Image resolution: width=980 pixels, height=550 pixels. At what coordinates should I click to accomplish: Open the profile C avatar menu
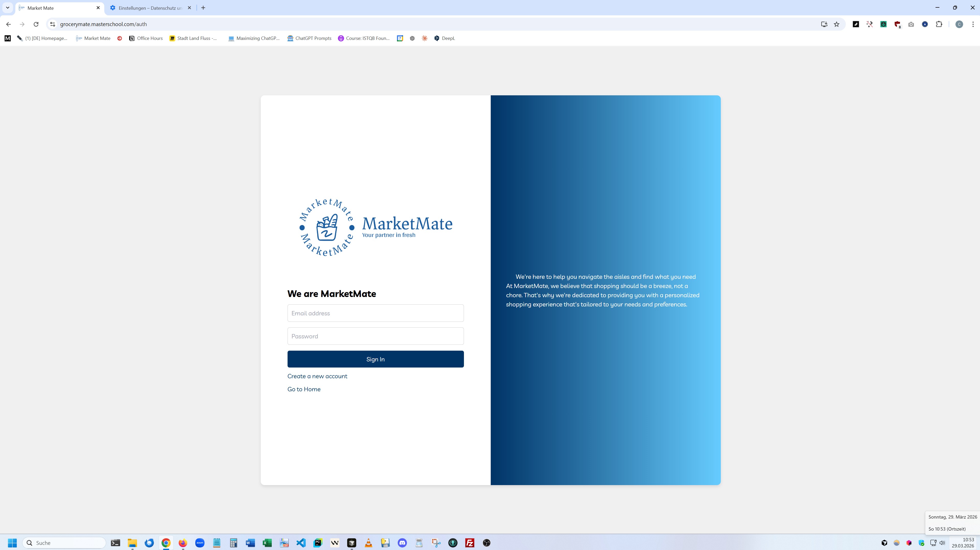(x=959, y=24)
